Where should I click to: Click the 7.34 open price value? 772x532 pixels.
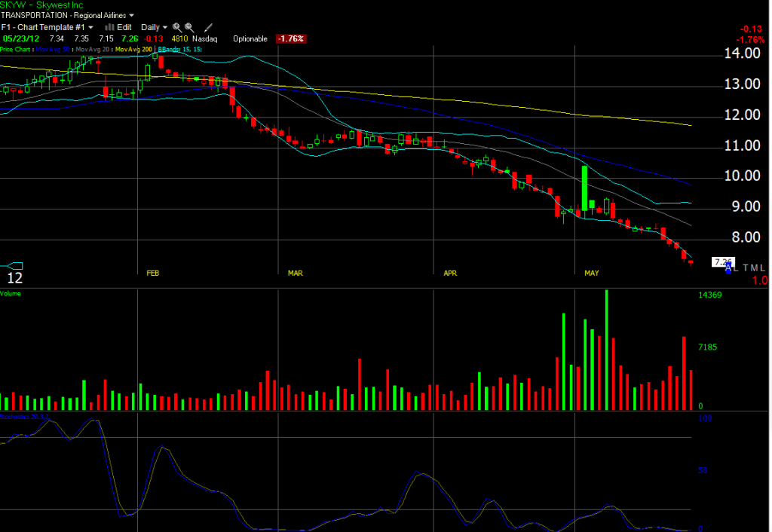57,39
